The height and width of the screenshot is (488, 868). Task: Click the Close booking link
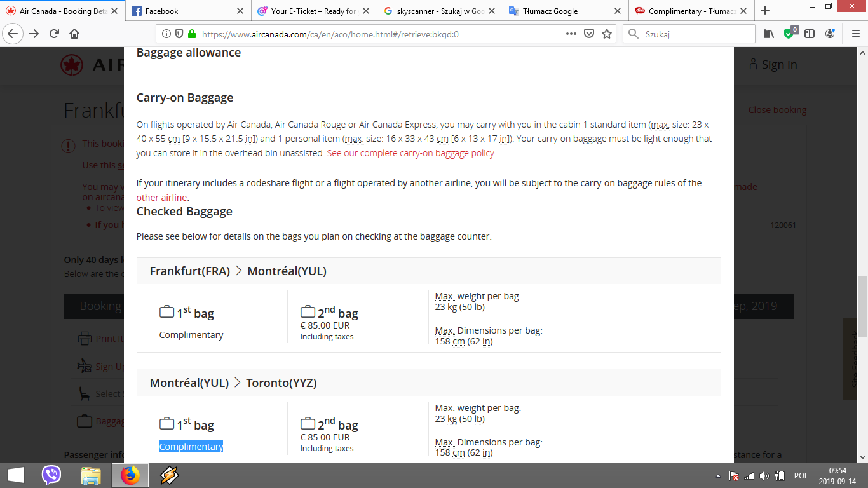coord(777,110)
